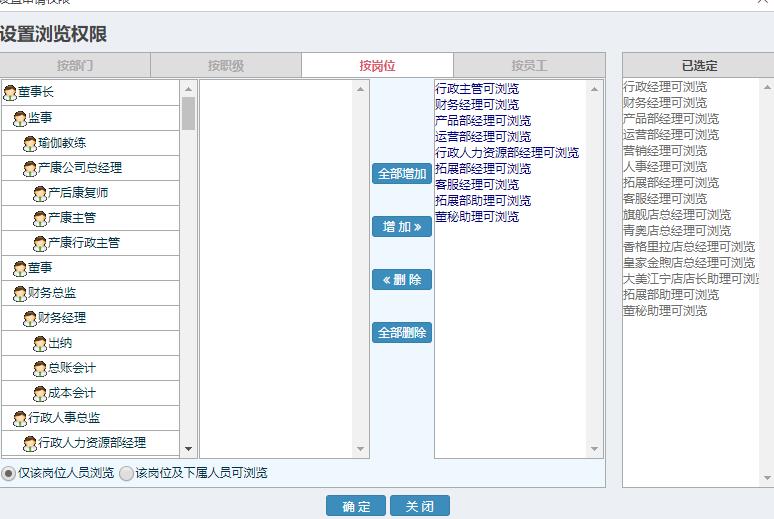Click the icon next to 产康公司总经理
Viewport: 774px width, 519px height.
point(30,168)
